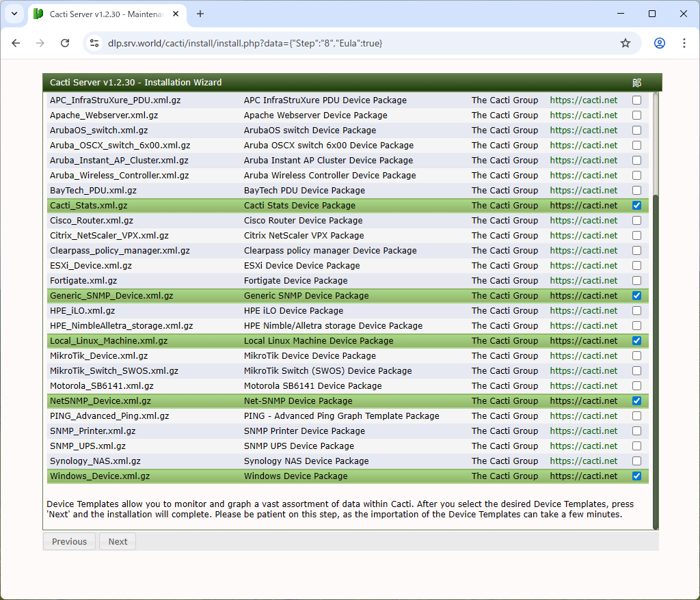Open the Chrome three-dot menu

684,43
